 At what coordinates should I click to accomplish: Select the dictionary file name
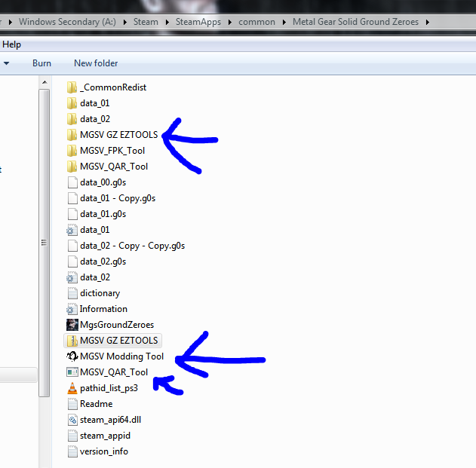[x=100, y=293]
